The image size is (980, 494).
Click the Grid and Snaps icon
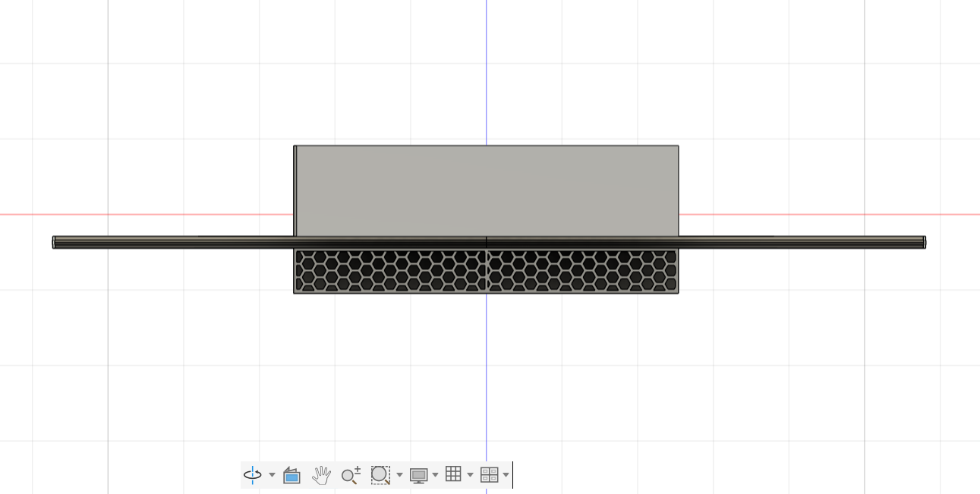[x=453, y=474]
